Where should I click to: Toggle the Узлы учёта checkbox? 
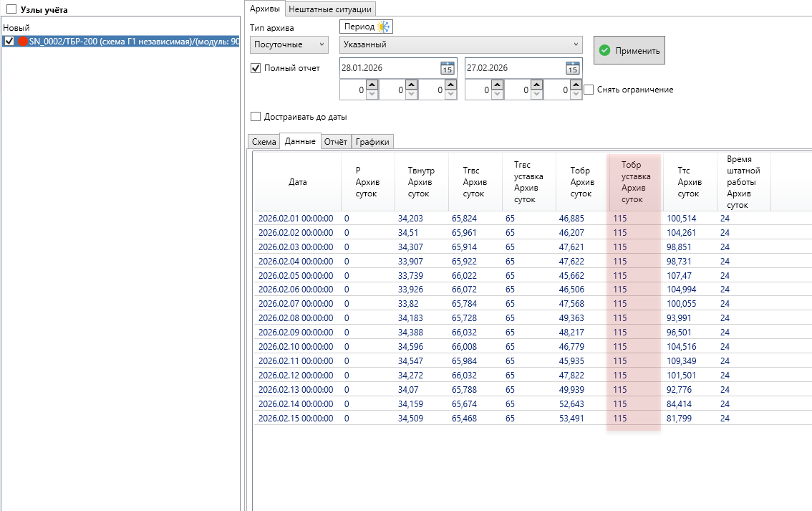tap(11, 9)
